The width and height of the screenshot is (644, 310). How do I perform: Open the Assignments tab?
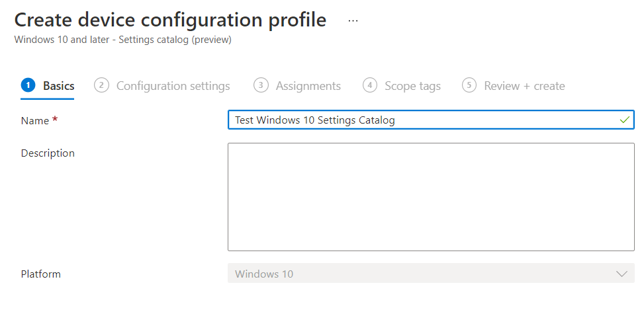[308, 86]
